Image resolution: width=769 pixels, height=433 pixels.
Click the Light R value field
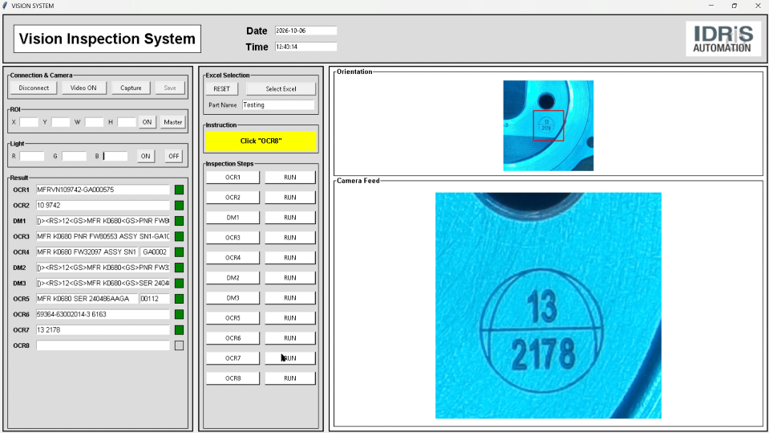(x=32, y=156)
